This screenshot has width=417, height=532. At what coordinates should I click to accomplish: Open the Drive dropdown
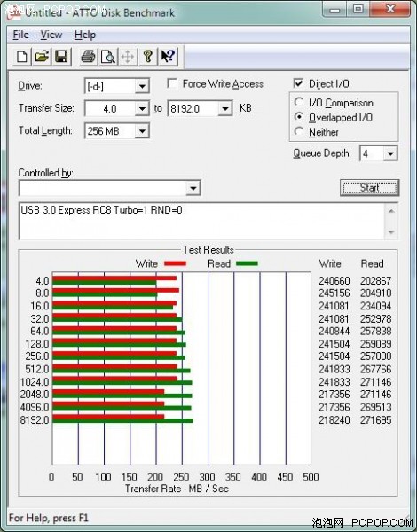point(142,86)
